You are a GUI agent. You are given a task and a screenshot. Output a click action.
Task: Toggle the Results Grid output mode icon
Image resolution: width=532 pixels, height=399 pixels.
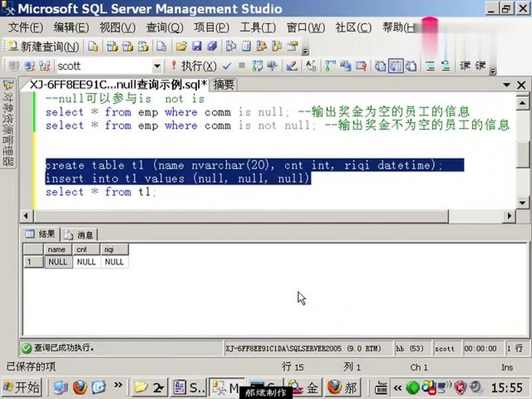tap(396, 66)
